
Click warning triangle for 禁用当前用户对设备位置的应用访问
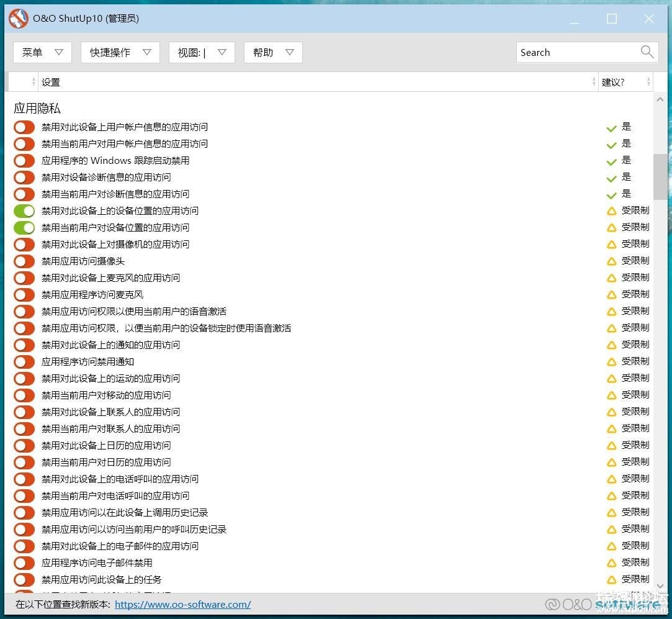coord(612,228)
